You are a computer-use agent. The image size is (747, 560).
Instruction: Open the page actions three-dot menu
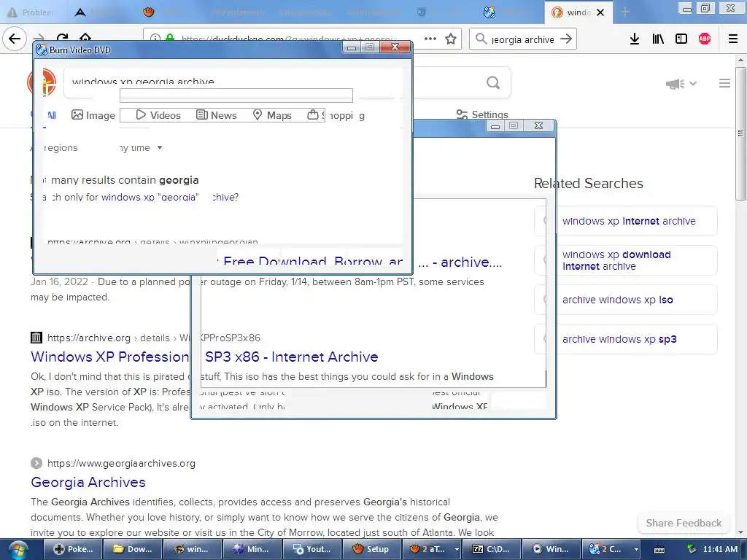pyautogui.click(x=430, y=39)
